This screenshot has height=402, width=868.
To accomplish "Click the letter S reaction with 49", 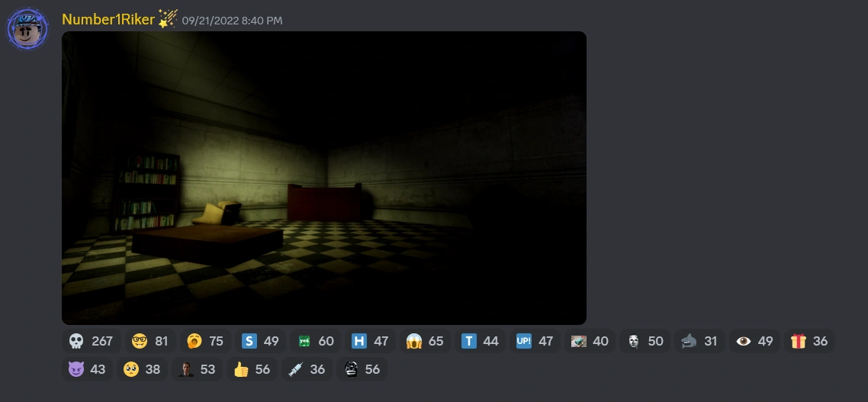I will click(x=260, y=341).
